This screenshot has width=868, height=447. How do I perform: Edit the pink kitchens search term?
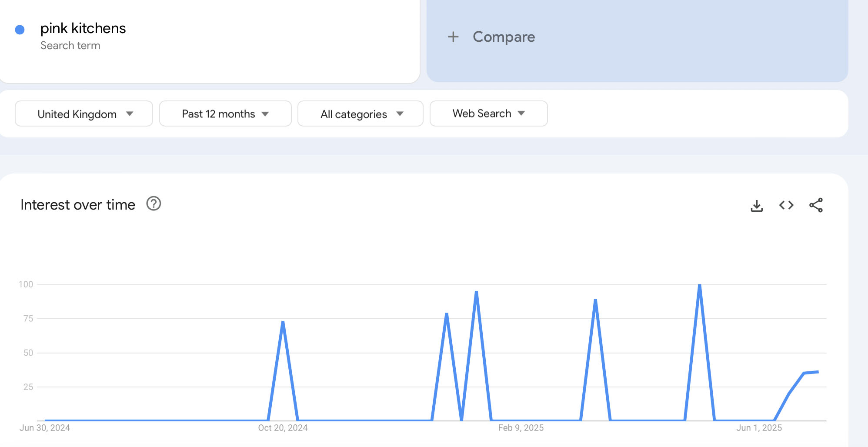click(83, 28)
